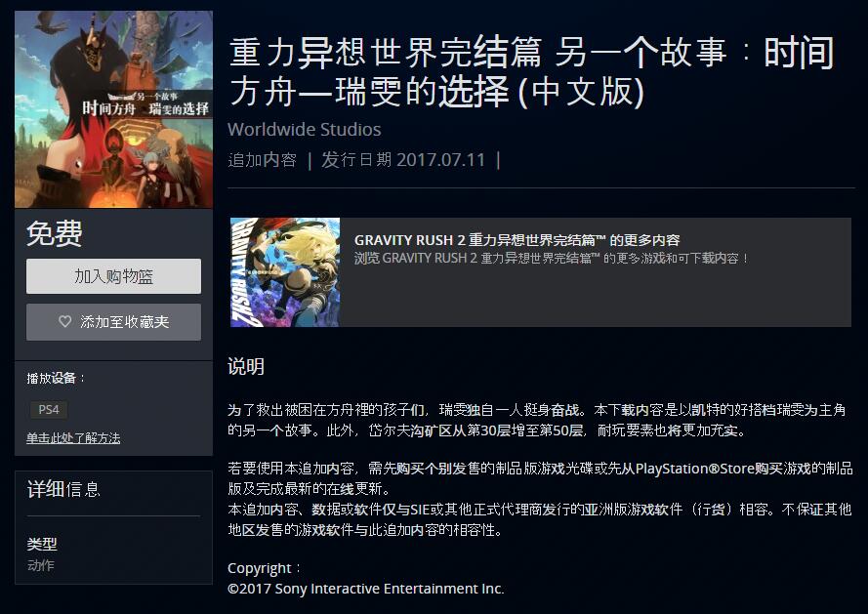Viewport: 868px width, 614px height.
Task: Click the 免费 price label
Action: click(x=55, y=233)
